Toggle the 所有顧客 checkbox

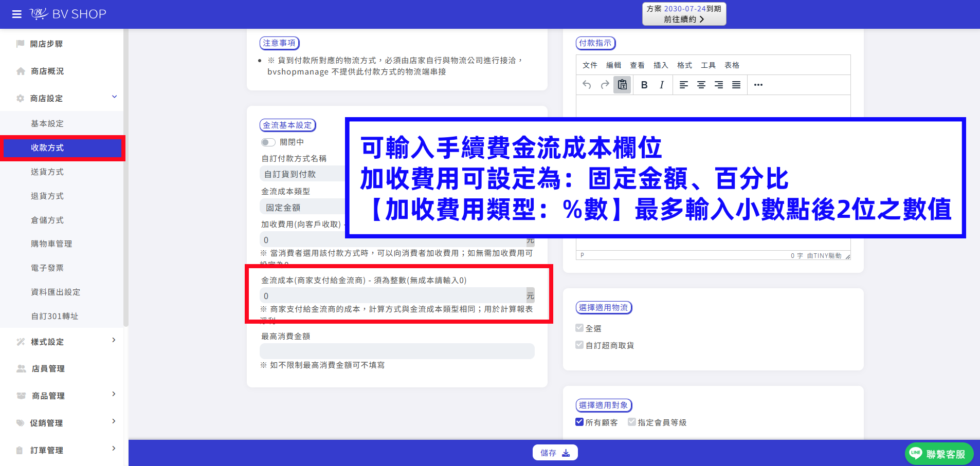(x=579, y=422)
